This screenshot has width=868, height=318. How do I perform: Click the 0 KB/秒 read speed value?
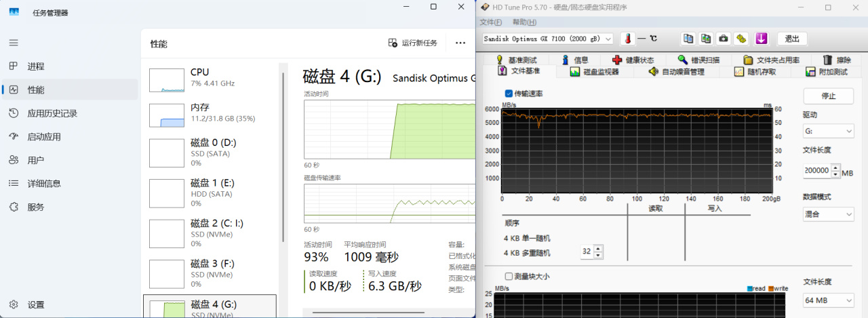click(x=330, y=285)
